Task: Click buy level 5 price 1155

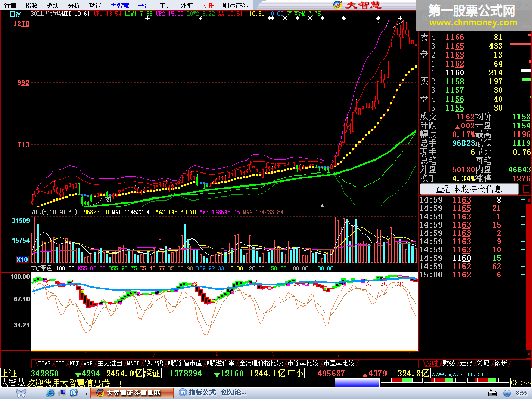Action: 455,108
